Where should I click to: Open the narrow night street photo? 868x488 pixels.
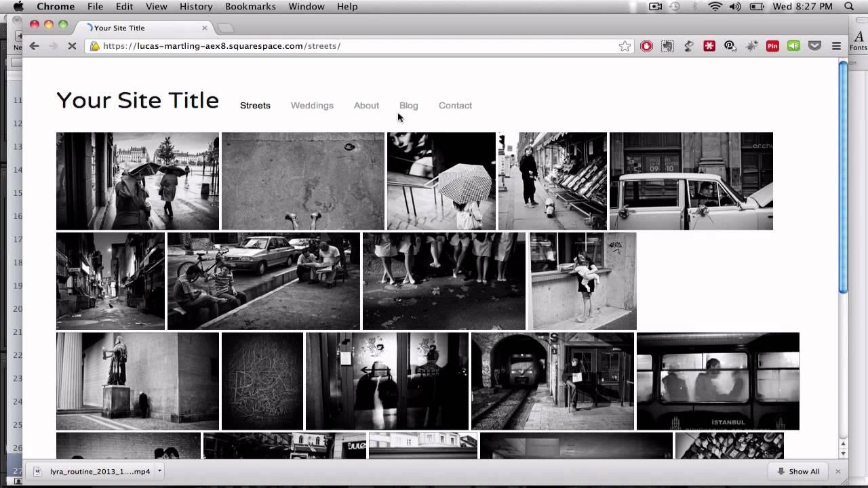click(x=111, y=281)
